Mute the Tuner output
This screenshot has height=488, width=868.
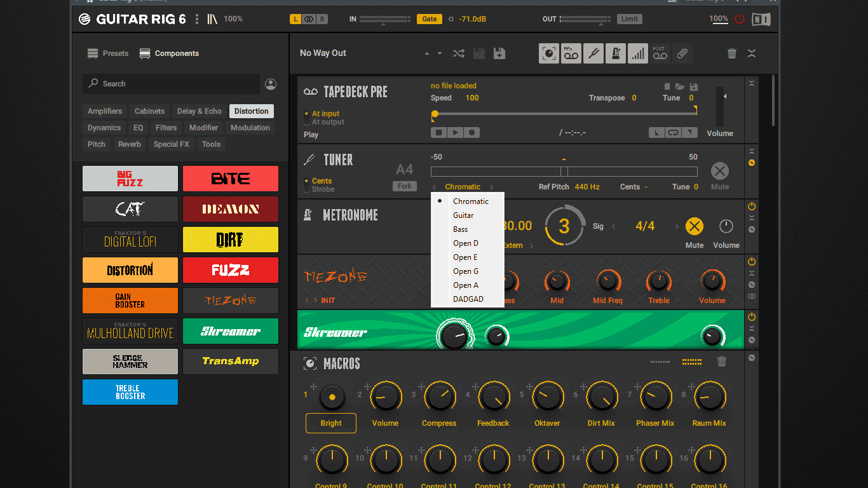pos(719,171)
